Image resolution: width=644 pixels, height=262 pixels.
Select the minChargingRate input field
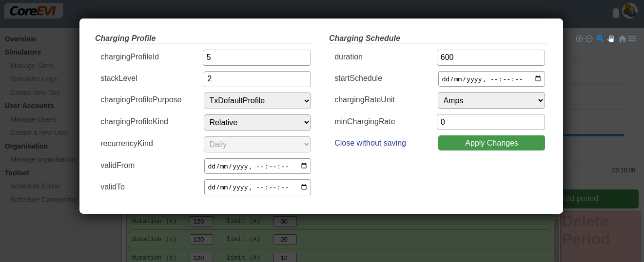click(x=490, y=122)
